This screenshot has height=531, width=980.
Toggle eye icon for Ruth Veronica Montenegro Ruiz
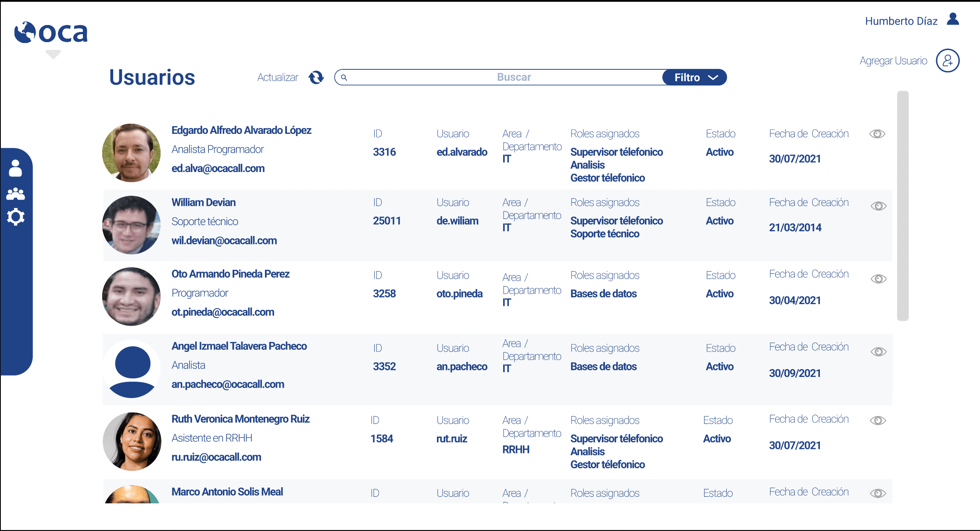(878, 420)
